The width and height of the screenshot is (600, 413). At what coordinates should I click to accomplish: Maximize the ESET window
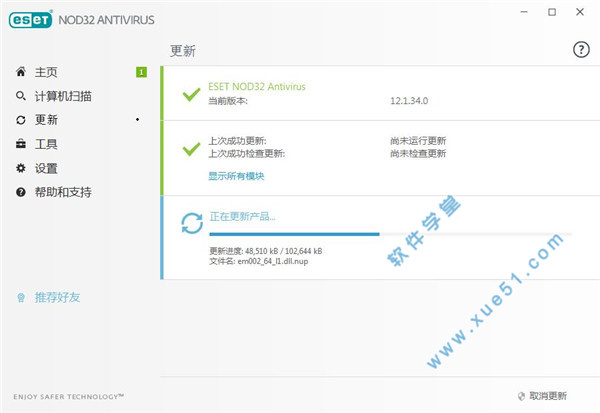(x=552, y=12)
